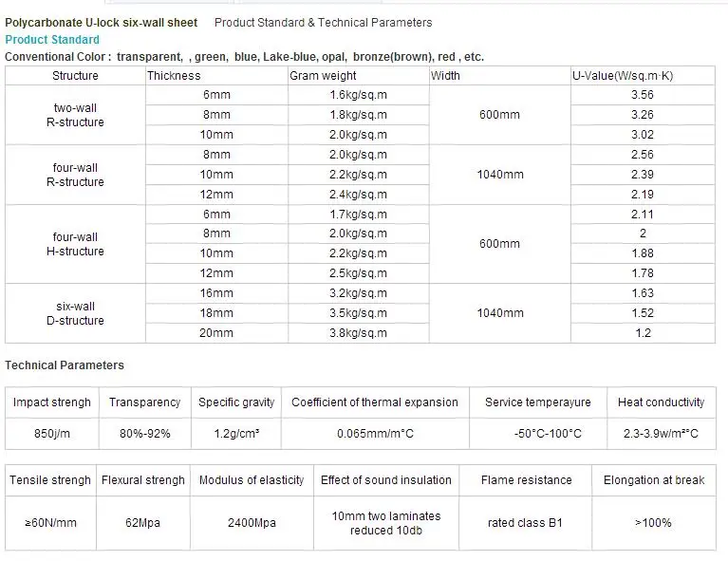The image size is (728, 561).
Task: Click the "Structure" column header
Action: click(x=75, y=76)
